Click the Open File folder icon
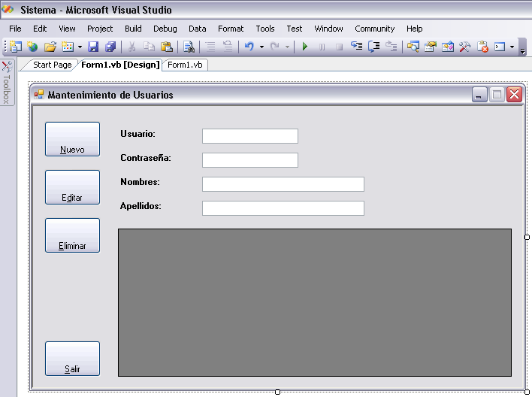Image resolution: width=532 pixels, height=397 pixels. [50, 47]
